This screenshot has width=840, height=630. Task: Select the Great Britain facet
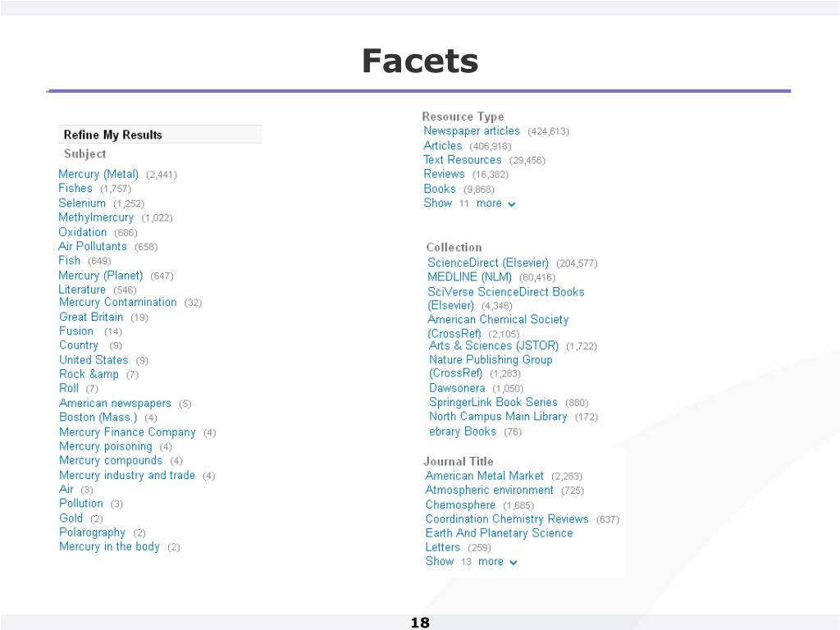(x=91, y=317)
